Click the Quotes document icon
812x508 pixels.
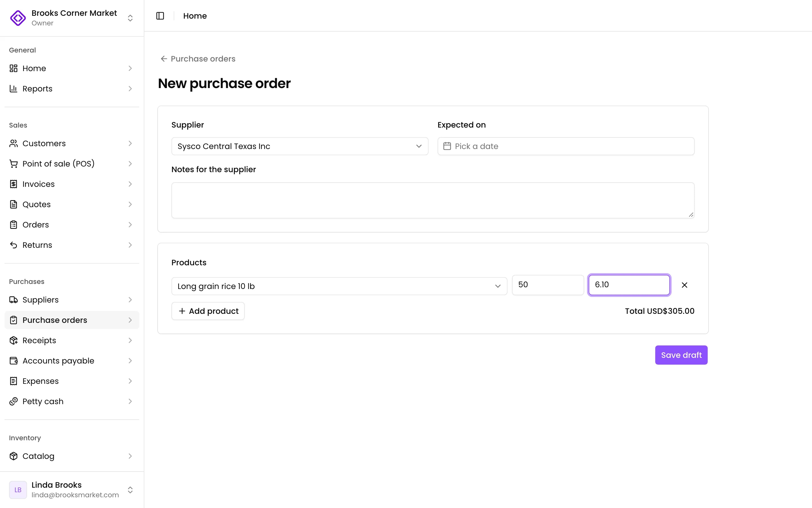tap(14, 204)
